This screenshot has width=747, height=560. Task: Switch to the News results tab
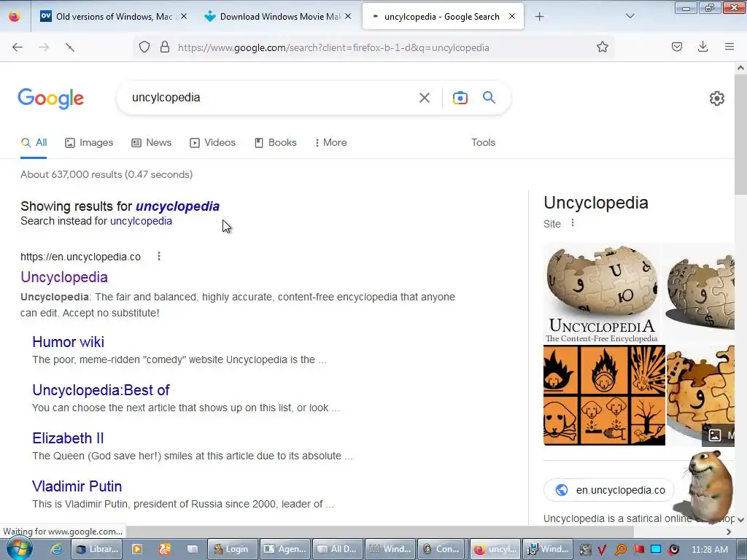152,143
